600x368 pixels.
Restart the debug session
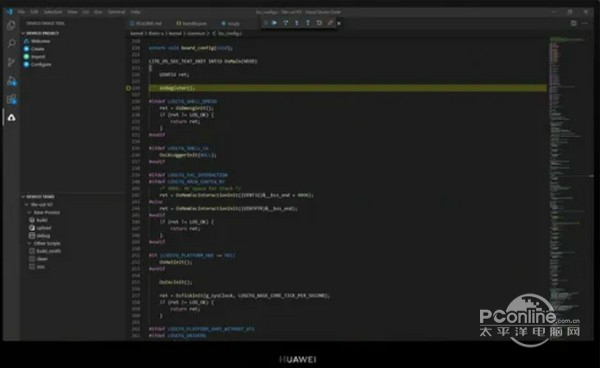(319, 23)
